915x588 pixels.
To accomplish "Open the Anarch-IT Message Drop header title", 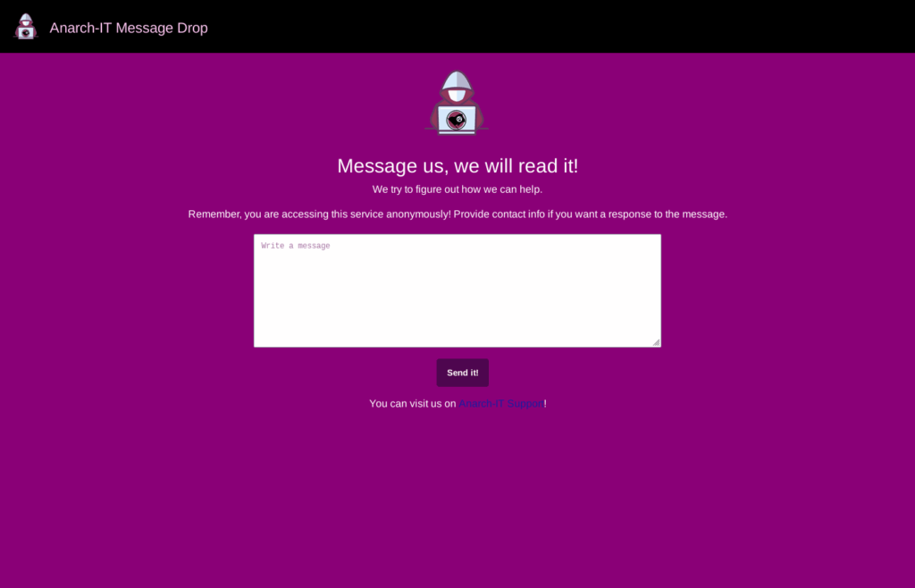I will click(x=129, y=28).
